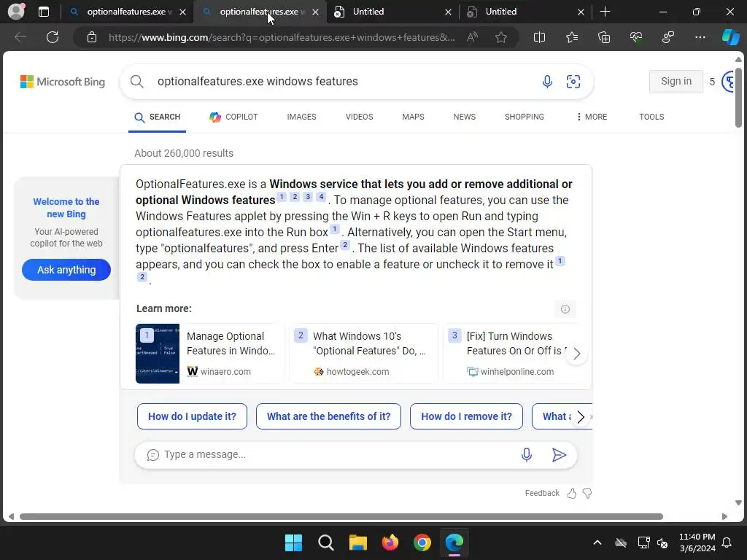Show next Learn more source cards
The height and width of the screenshot is (560, 747).
tap(576, 354)
